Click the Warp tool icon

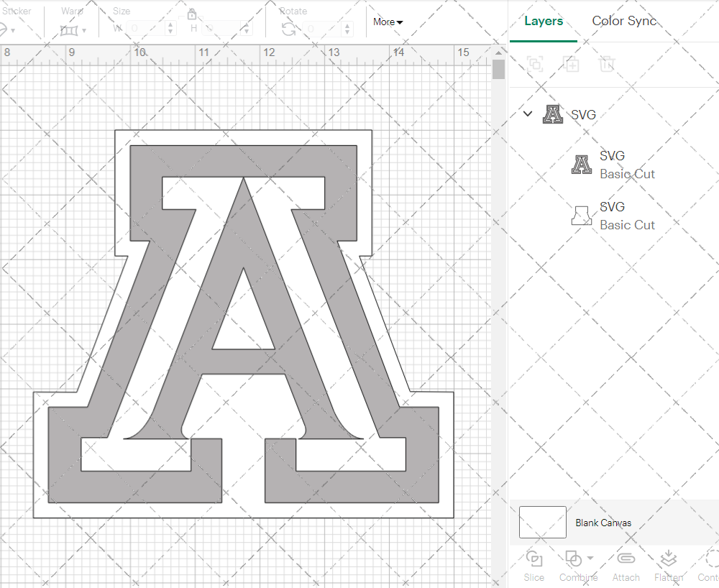click(69, 31)
